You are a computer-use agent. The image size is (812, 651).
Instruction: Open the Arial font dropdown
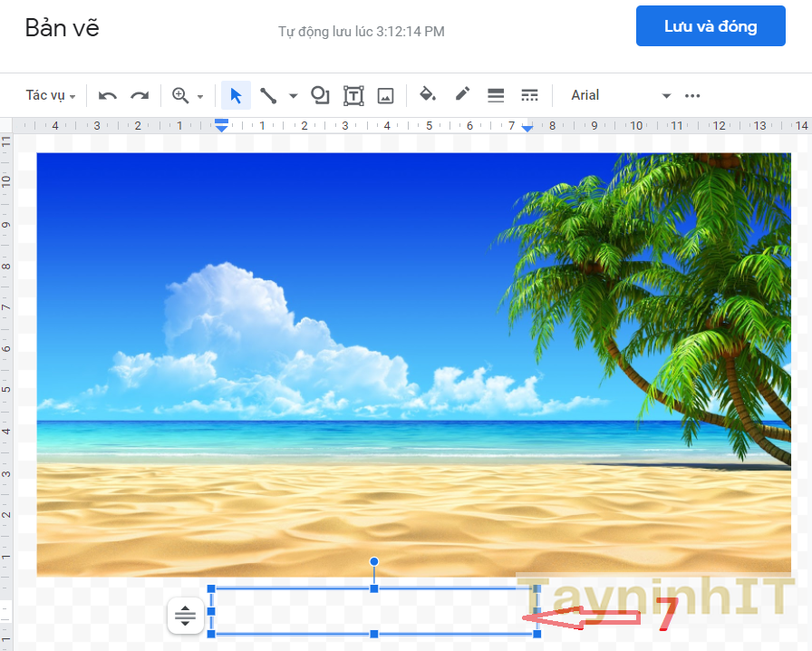[620, 95]
